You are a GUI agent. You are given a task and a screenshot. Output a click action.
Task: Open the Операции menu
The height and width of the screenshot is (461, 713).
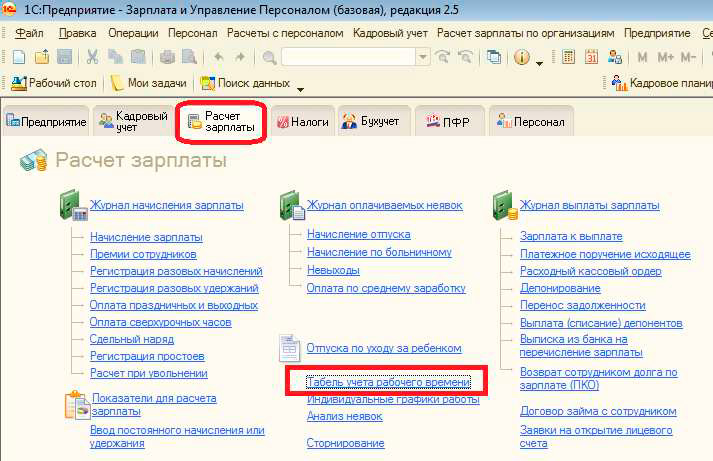point(133,33)
